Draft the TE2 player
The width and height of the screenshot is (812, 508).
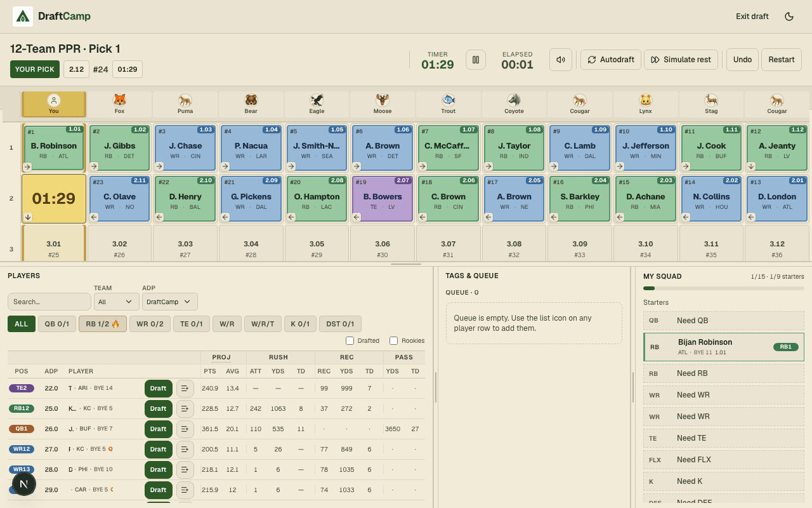(x=159, y=389)
